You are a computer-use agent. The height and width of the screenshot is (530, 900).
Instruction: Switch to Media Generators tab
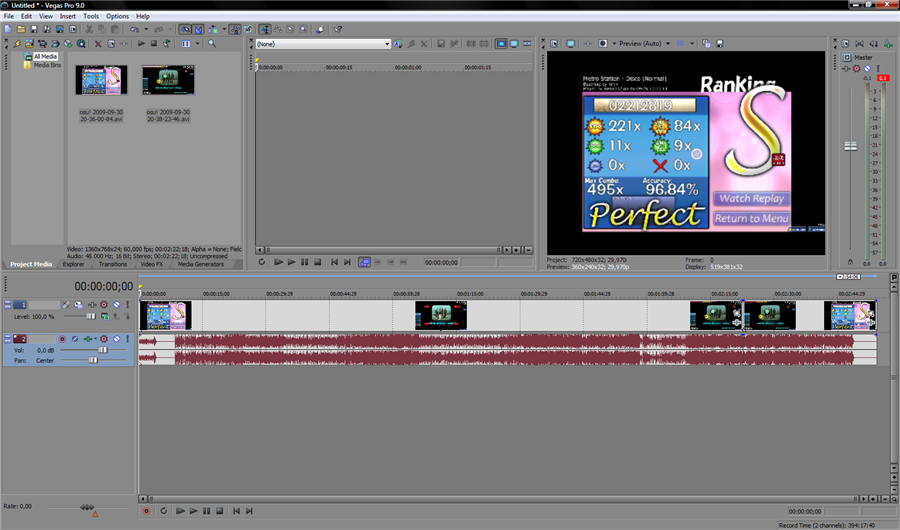200,264
